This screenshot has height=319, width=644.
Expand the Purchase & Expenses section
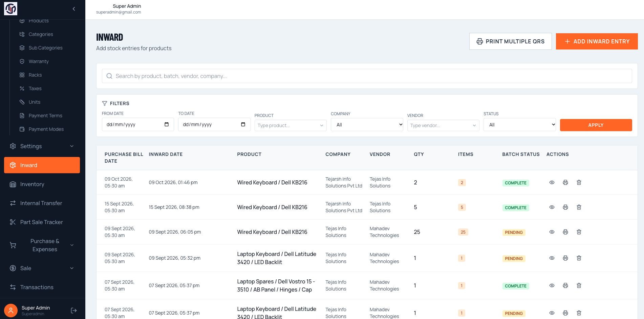pos(42,245)
